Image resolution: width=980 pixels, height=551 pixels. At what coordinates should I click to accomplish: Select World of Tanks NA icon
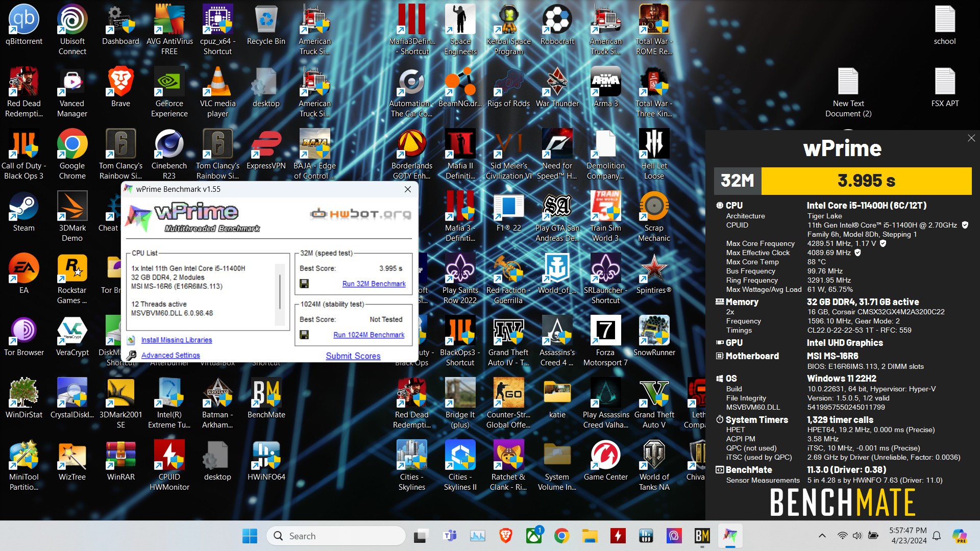pos(654,465)
